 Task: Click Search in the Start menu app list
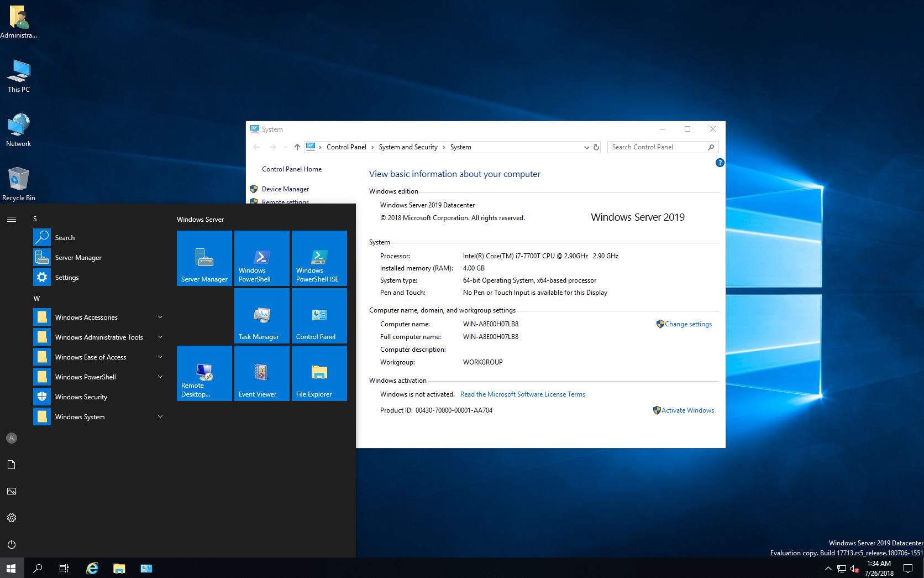99,238
